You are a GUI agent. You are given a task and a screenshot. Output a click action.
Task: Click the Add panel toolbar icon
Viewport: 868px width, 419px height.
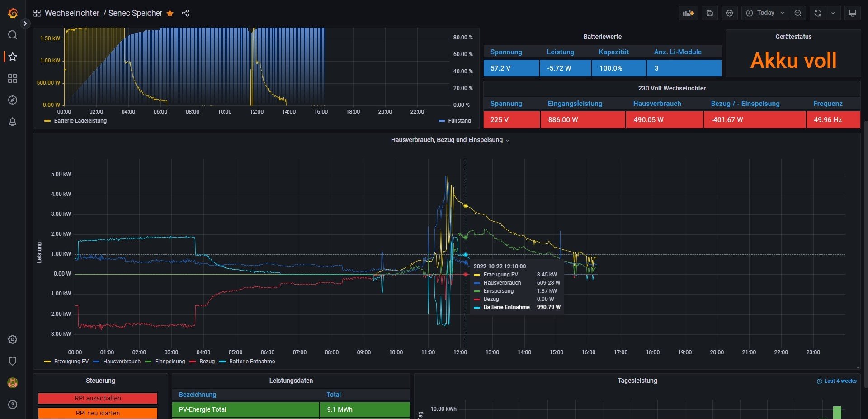[688, 13]
